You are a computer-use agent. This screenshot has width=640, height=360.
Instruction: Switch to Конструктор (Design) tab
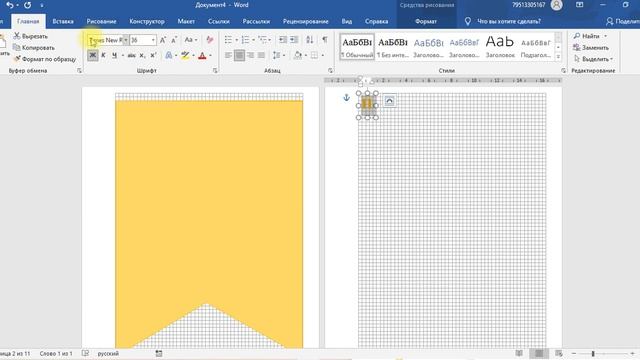point(147,21)
